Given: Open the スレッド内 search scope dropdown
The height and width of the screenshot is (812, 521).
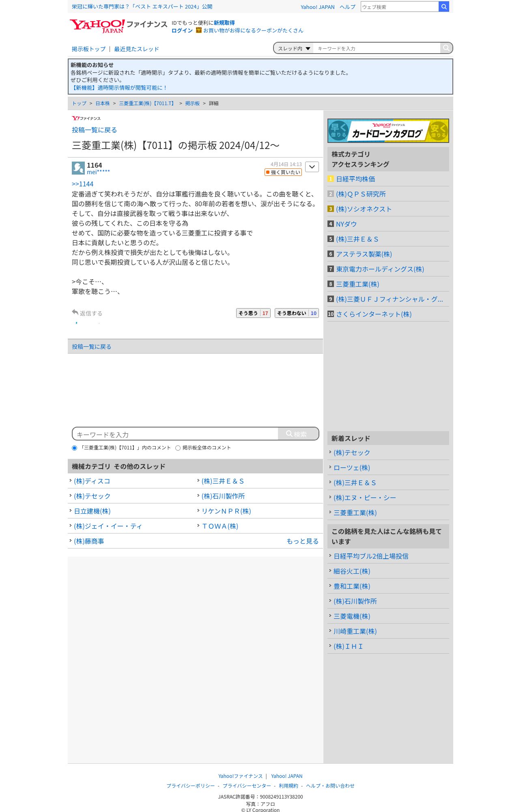Looking at the screenshot, I should tap(294, 48).
